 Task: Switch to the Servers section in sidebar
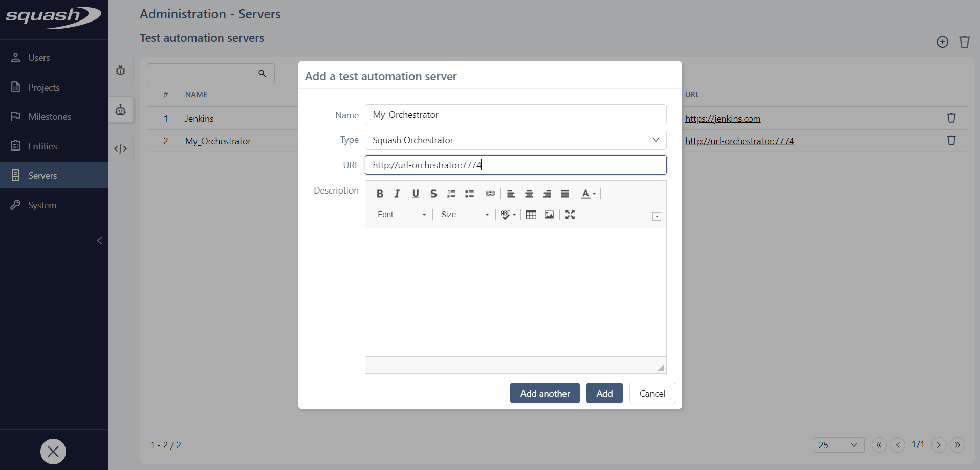[x=42, y=175]
